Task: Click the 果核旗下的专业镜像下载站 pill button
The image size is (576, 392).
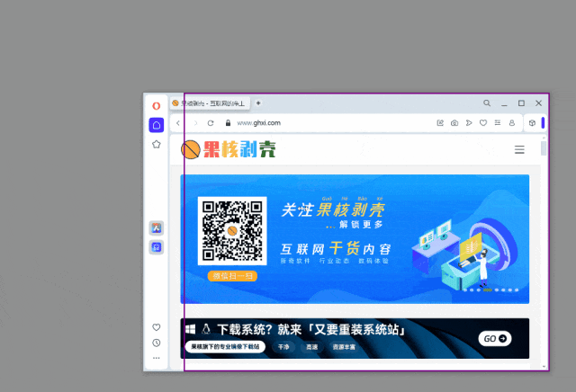Action: 225,346
